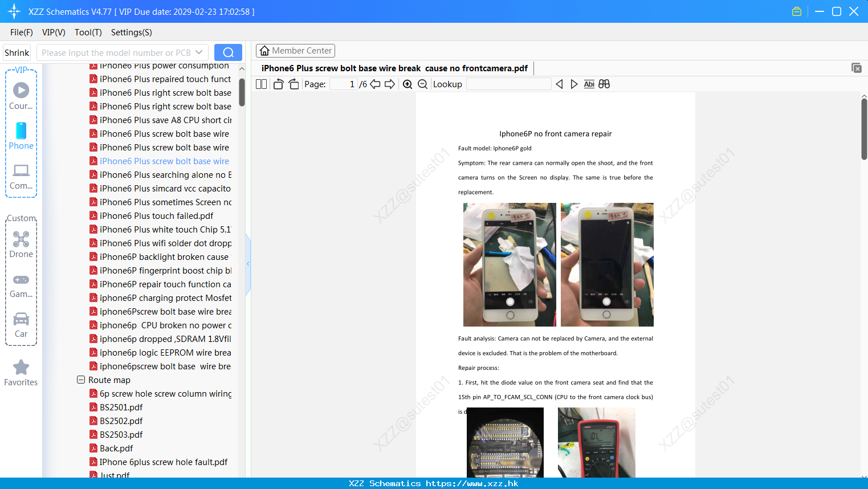Viewport: 868px width, 489px height.
Task: Find next lookup match with the right triangle
Action: [574, 84]
